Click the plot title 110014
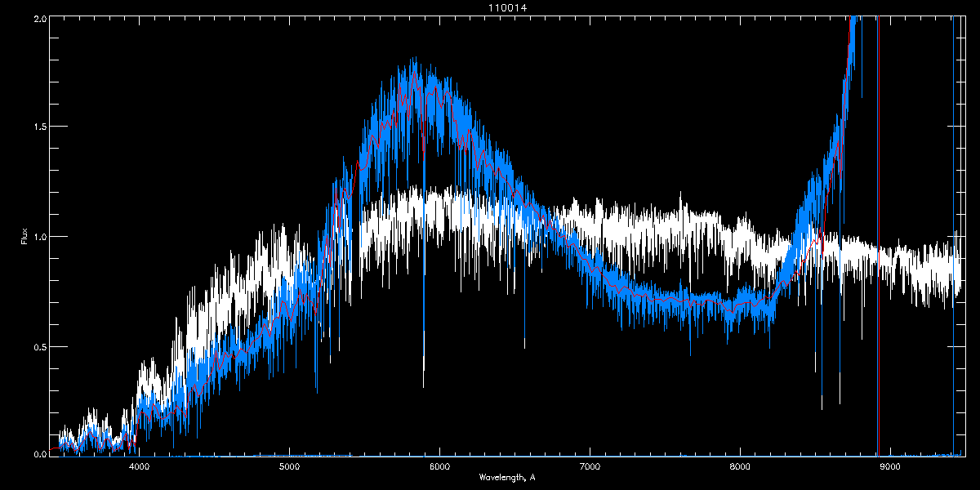 click(x=490, y=7)
